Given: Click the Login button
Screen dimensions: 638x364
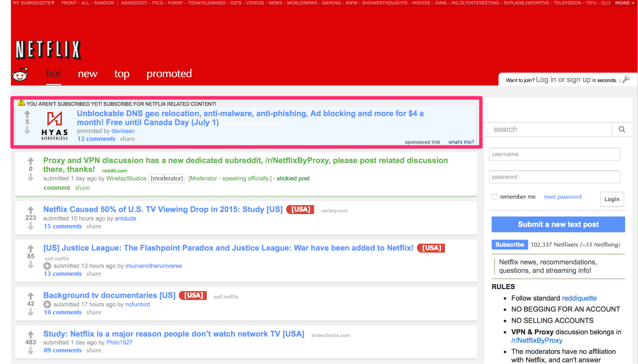Looking at the screenshot, I should [612, 199].
